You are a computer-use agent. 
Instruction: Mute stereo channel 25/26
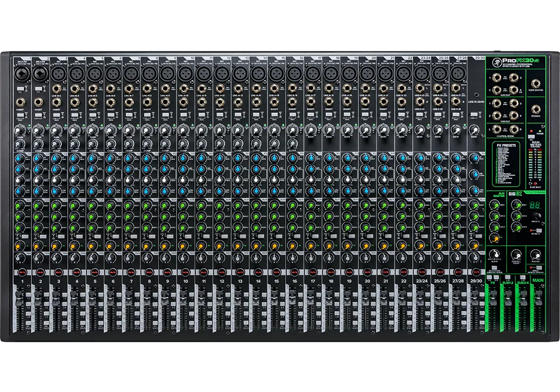(x=440, y=272)
